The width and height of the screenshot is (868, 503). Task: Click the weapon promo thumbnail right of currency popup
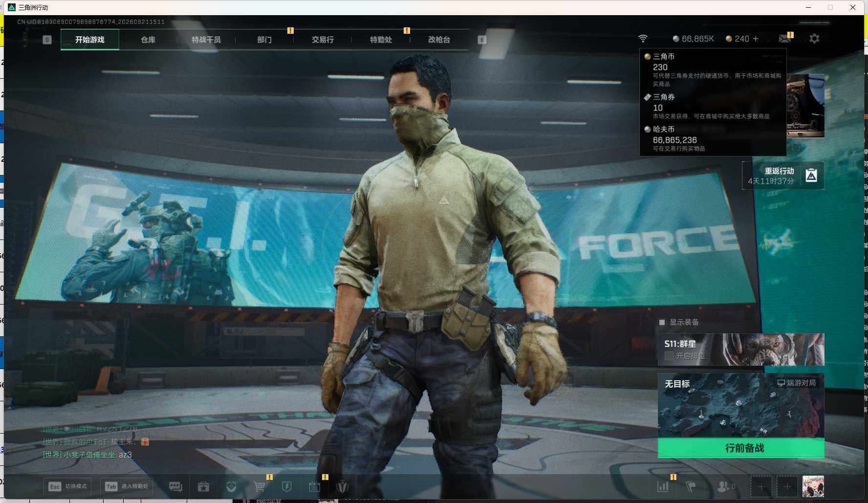coord(805,106)
